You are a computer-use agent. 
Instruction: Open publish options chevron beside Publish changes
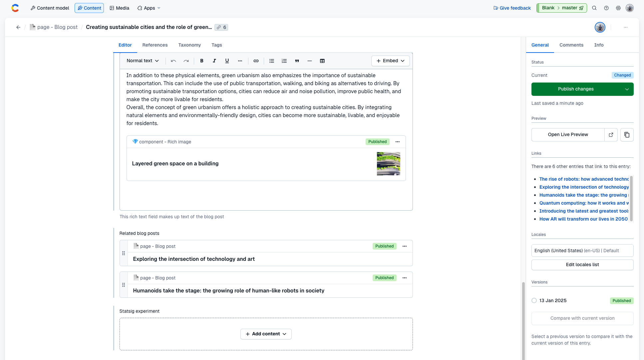(x=627, y=89)
